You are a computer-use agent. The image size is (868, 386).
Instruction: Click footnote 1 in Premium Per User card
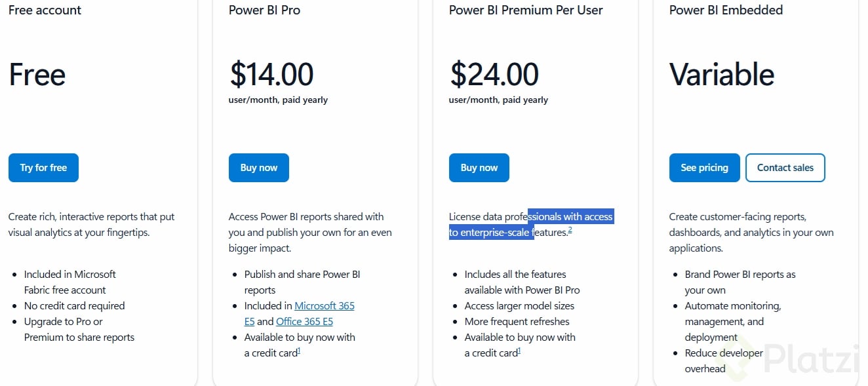519,351
